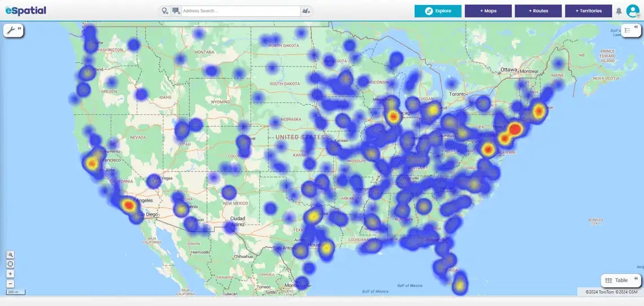
Task: Open the notifications bell
Action: click(619, 11)
